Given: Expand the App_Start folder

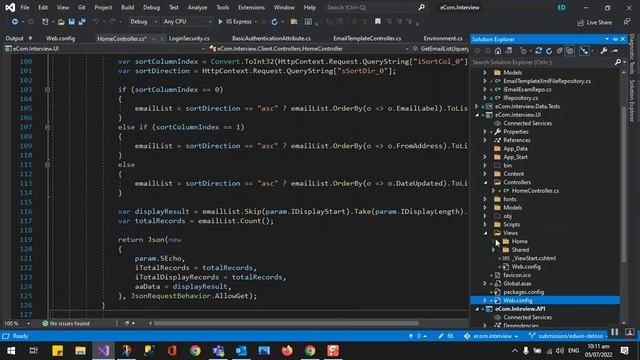Looking at the screenshot, I should coord(485,157).
